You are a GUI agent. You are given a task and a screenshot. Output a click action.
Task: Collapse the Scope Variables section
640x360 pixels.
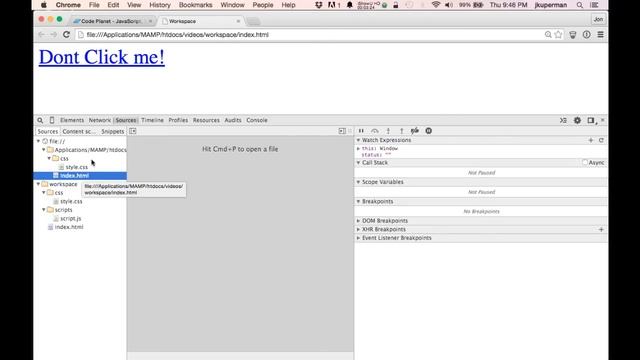358,182
